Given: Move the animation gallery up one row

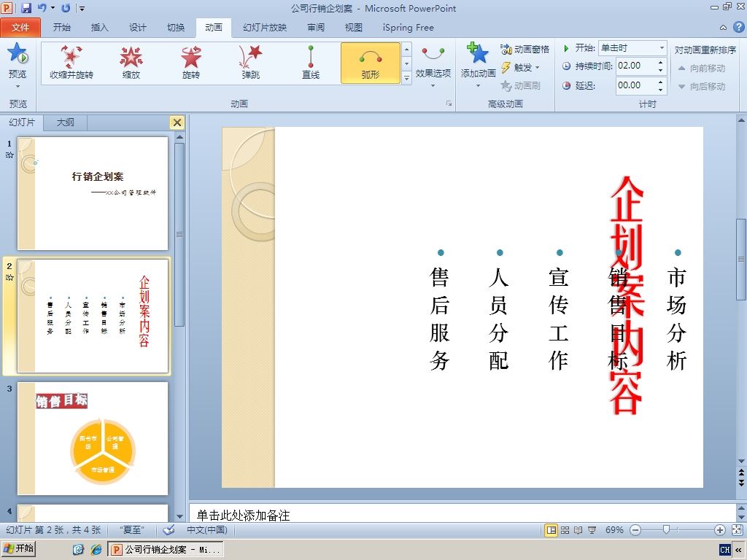Looking at the screenshot, I should coord(406,49).
